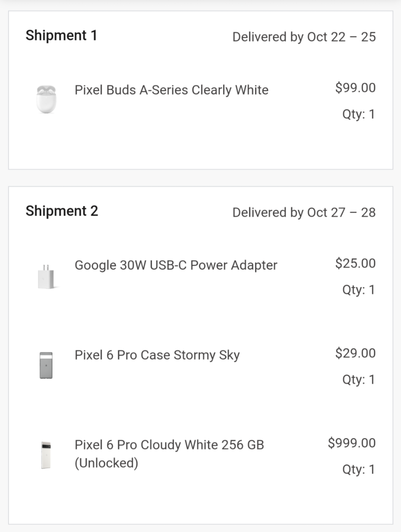
Task: Click Qty: 1 under Power Adapter price
Action: (359, 290)
